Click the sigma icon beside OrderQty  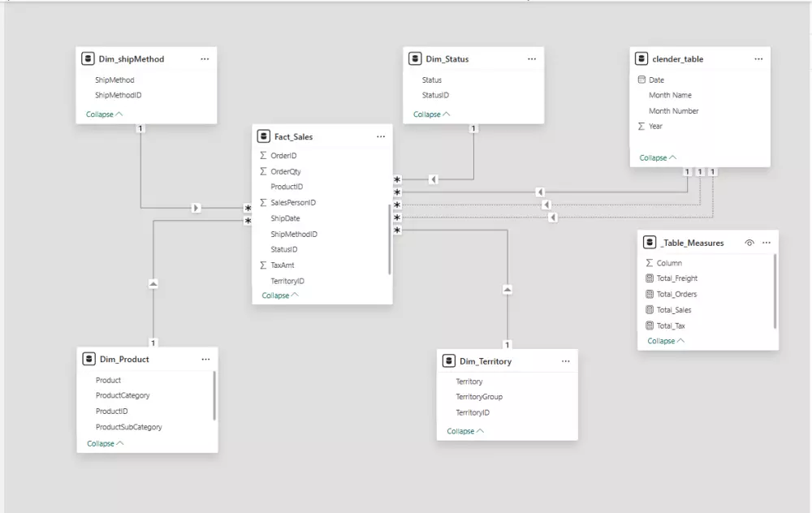pyautogui.click(x=263, y=171)
